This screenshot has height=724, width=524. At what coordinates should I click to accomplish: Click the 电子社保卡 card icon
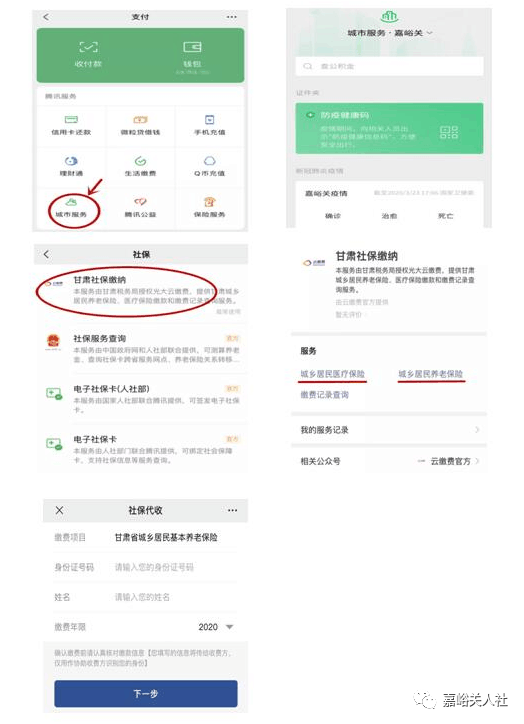[x=54, y=444]
